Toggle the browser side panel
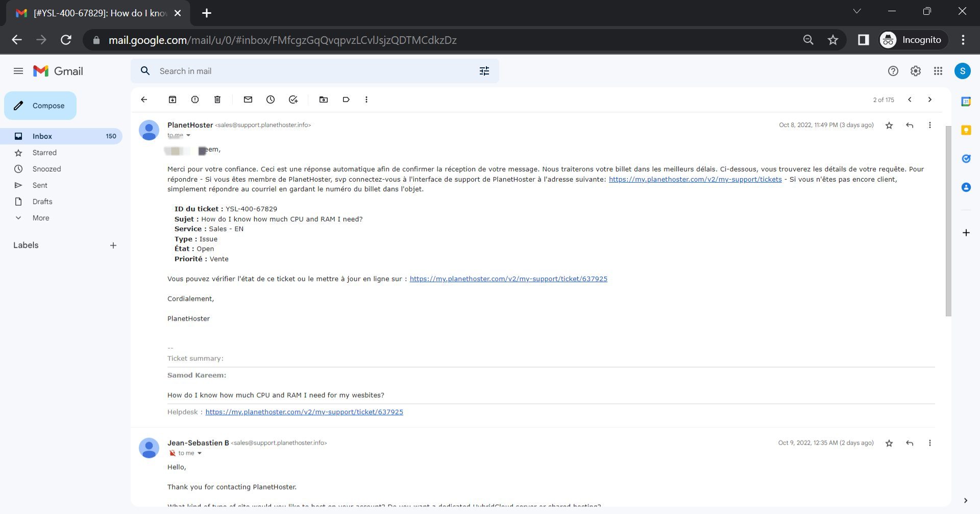This screenshot has width=980, height=514. (863, 40)
